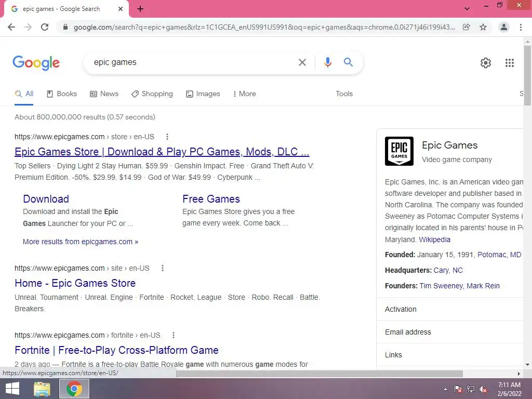Viewport: 532px width, 399px height.
Task: Click the Action Center flag tray icon
Action: tap(458, 389)
